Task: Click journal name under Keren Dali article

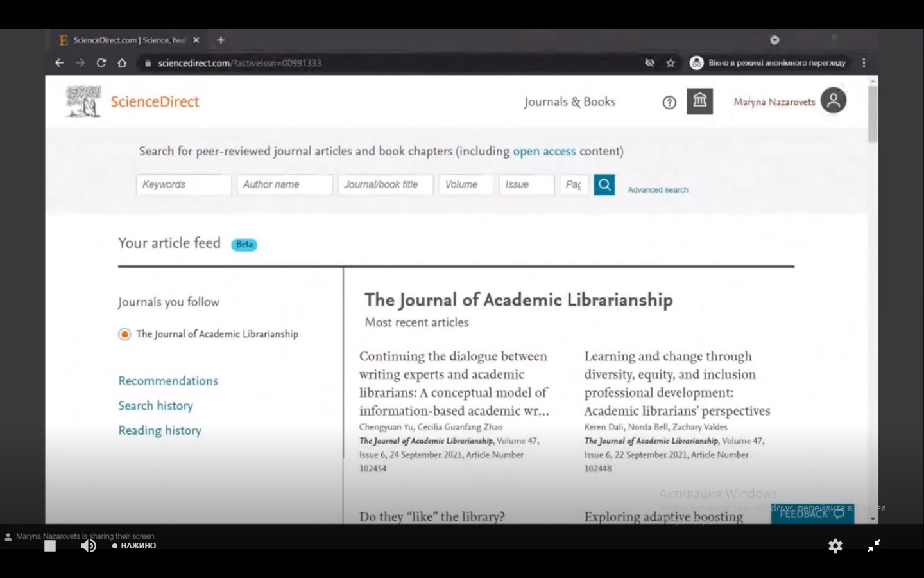Action: (x=651, y=441)
